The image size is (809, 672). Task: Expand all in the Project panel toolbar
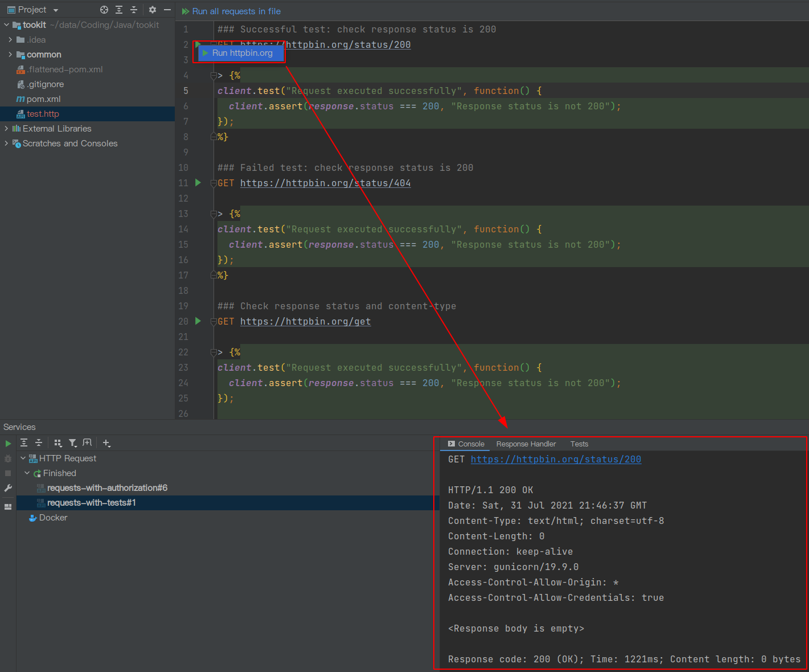point(119,10)
